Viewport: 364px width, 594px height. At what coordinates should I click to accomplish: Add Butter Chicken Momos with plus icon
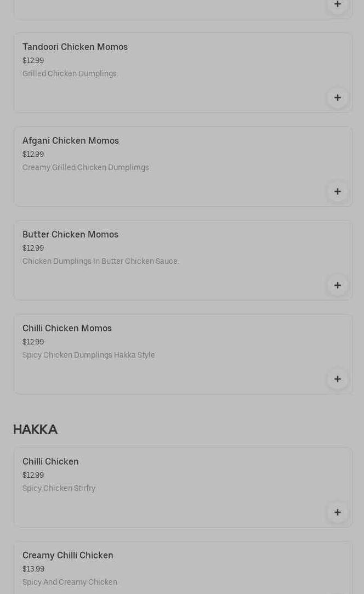click(338, 285)
